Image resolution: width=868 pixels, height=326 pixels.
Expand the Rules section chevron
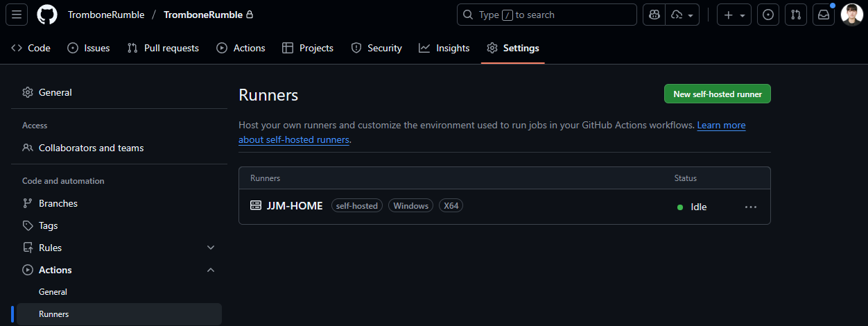tap(211, 248)
